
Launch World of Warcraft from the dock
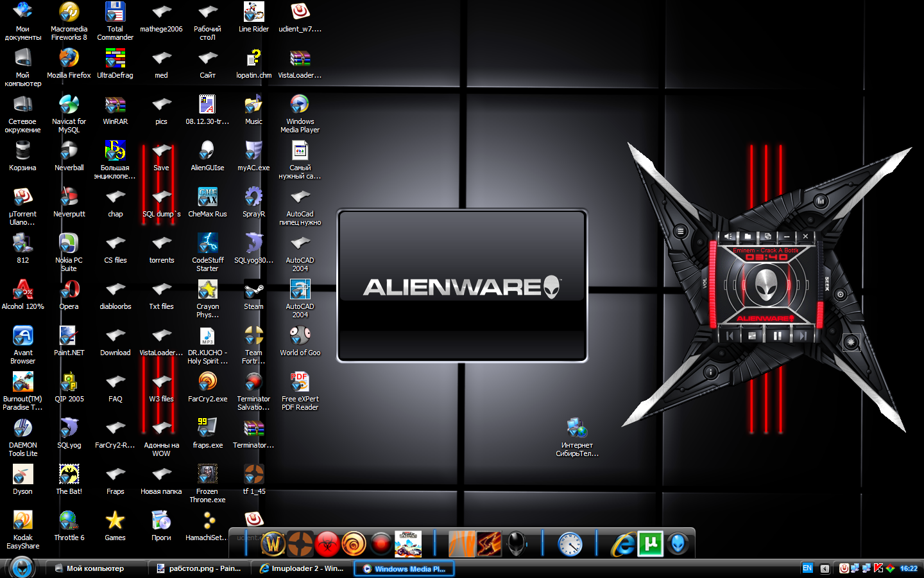(273, 544)
